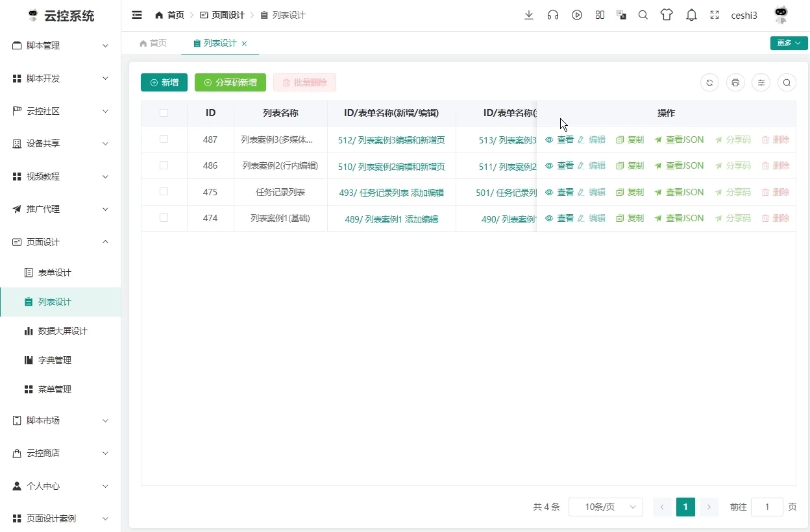Screen dimensions: 810x532
Task: Open the search icon in the table toolbar
Action: [x=787, y=82]
